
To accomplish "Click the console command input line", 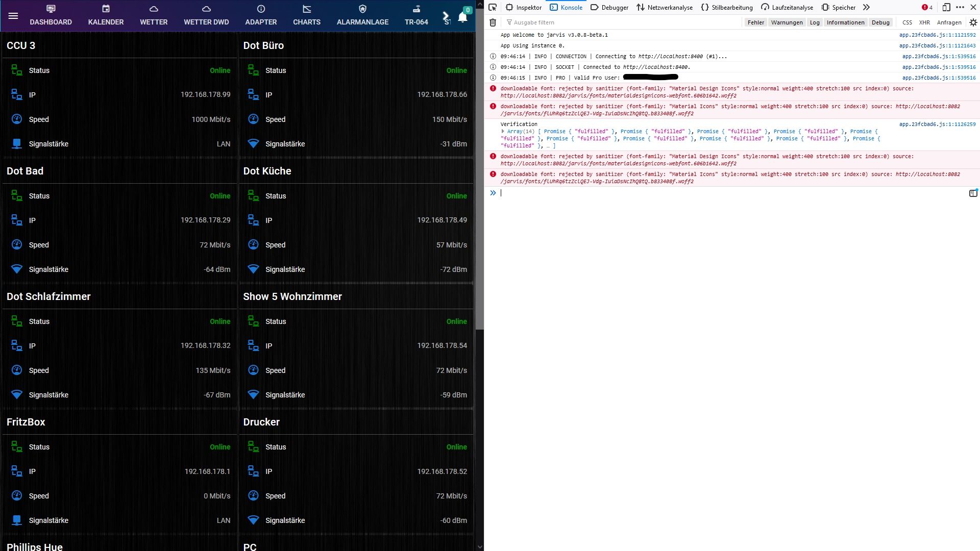I will [732, 193].
